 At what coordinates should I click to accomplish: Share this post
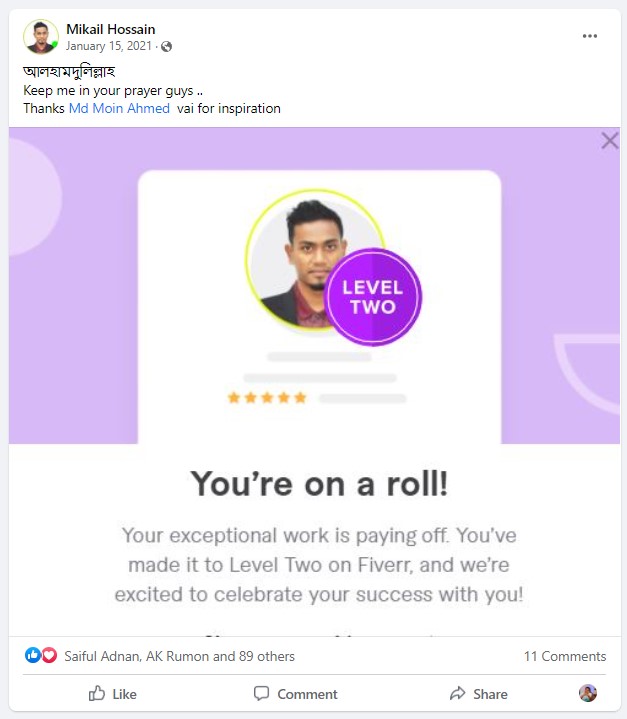(x=478, y=693)
